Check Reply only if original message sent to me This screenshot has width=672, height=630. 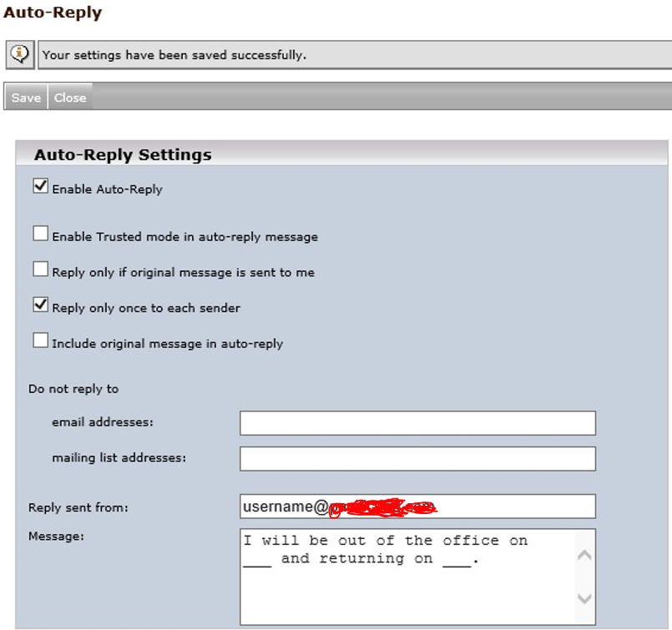40,270
